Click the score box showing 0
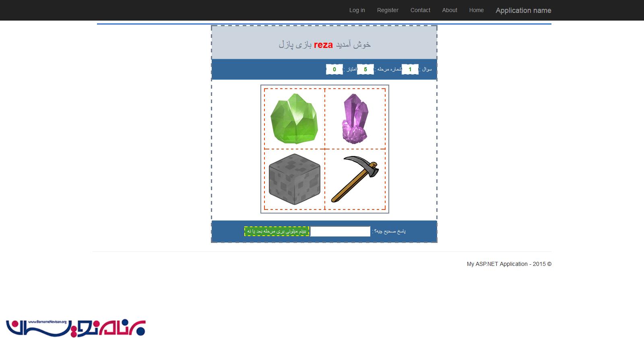The height and width of the screenshot is (338, 644). click(x=334, y=69)
